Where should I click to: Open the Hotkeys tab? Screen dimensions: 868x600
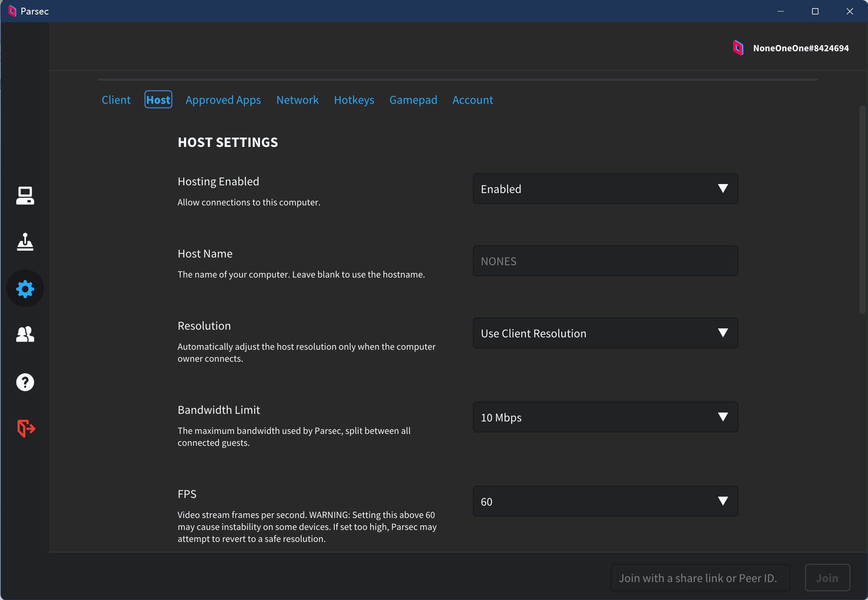(354, 100)
